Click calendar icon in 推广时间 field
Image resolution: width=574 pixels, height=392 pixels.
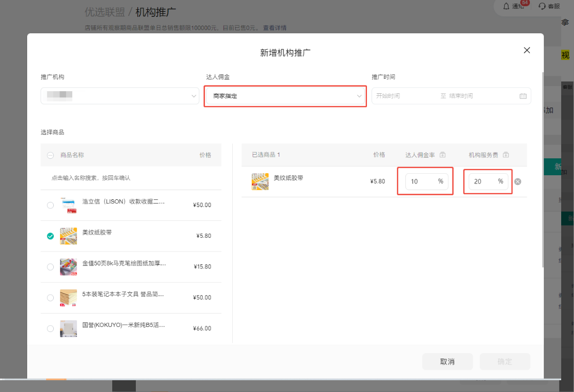(x=523, y=96)
